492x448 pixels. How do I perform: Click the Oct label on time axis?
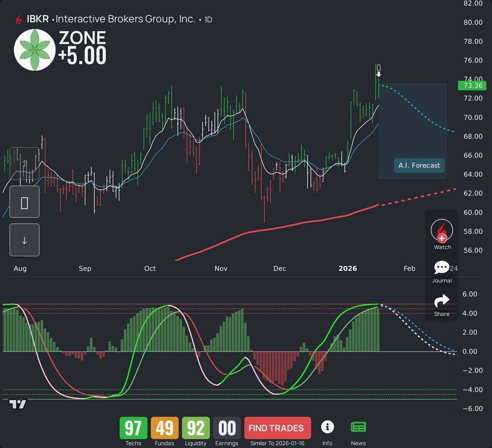point(150,268)
